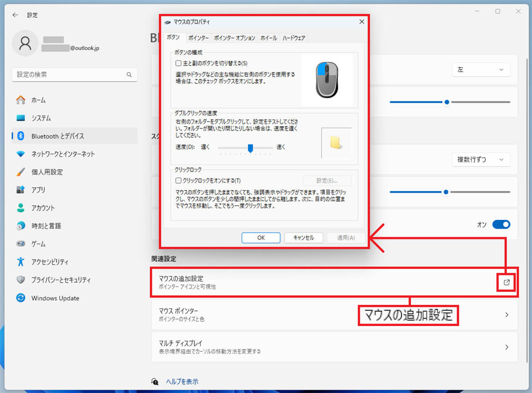The image size is (532, 393).
Task: Click the back arrow in Settings window
Action: [x=15, y=15]
